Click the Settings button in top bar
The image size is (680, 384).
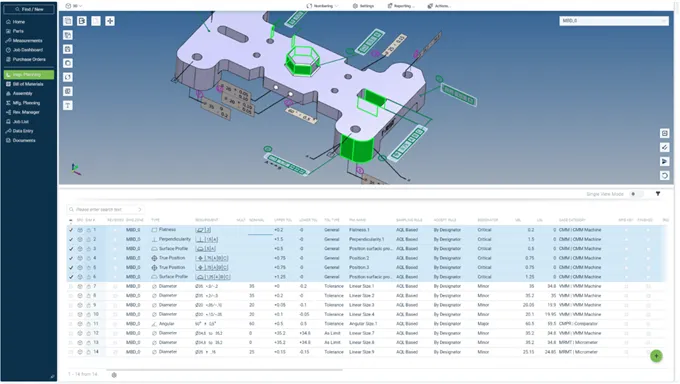363,6
